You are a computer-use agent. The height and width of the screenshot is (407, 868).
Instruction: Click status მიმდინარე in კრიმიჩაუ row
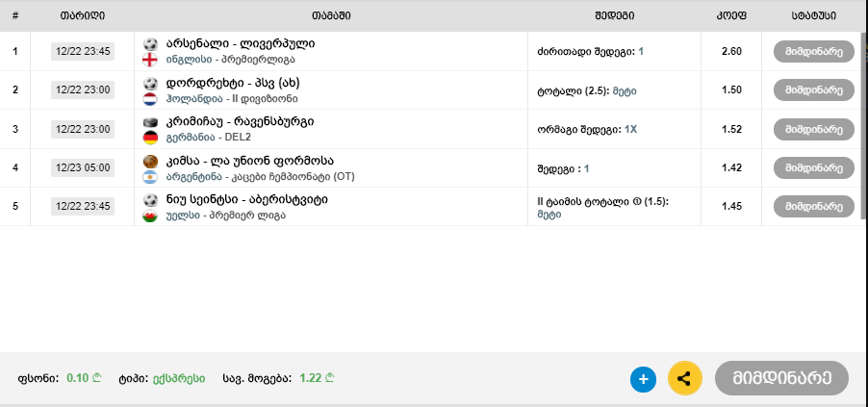click(x=814, y=129)
